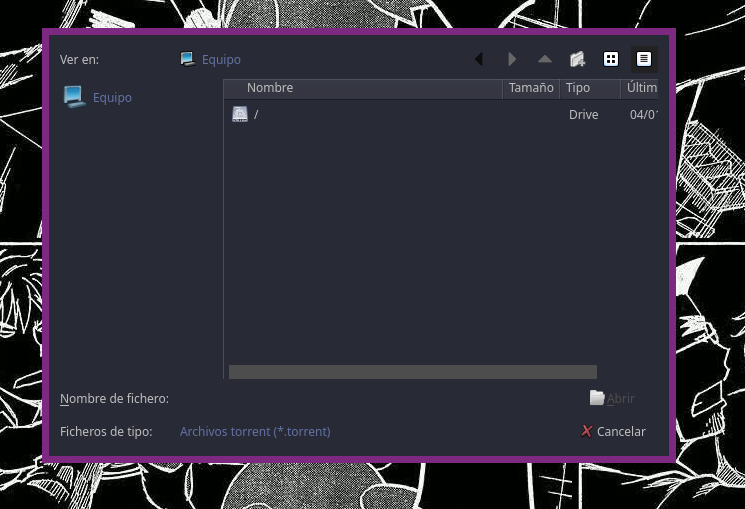Create a new folder
This screenshot has height=509, width=745.
(x=578, y=59)
